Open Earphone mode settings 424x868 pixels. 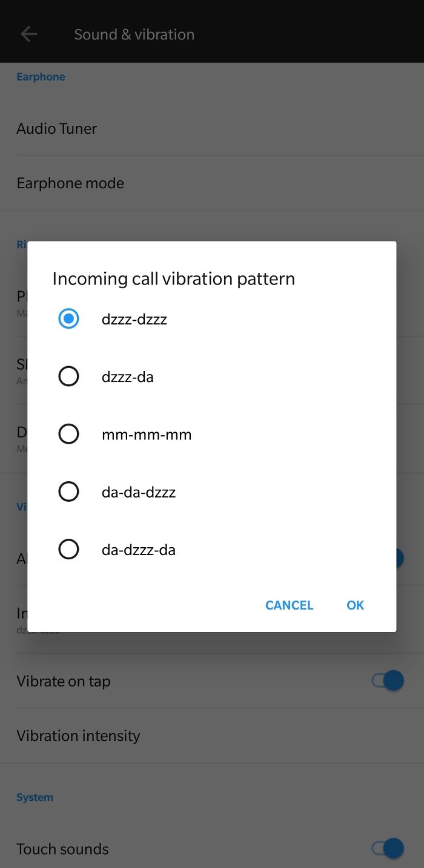[x=70, y=183]
